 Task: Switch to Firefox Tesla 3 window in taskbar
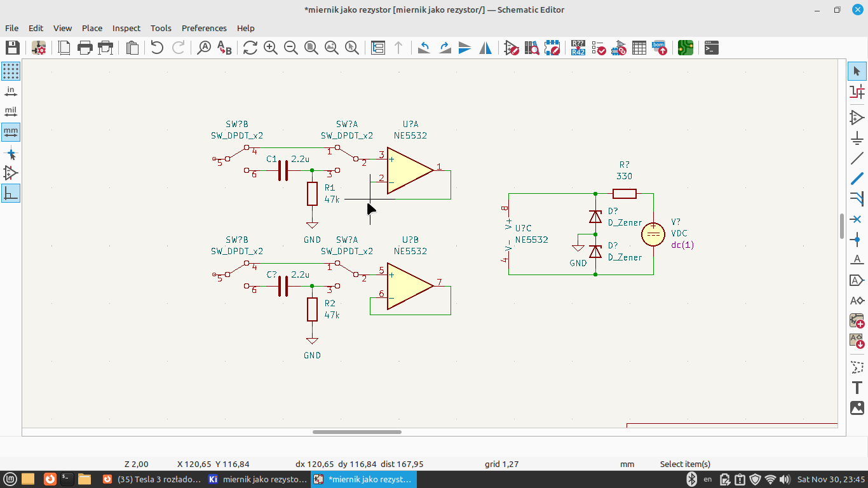pos(153,479)
